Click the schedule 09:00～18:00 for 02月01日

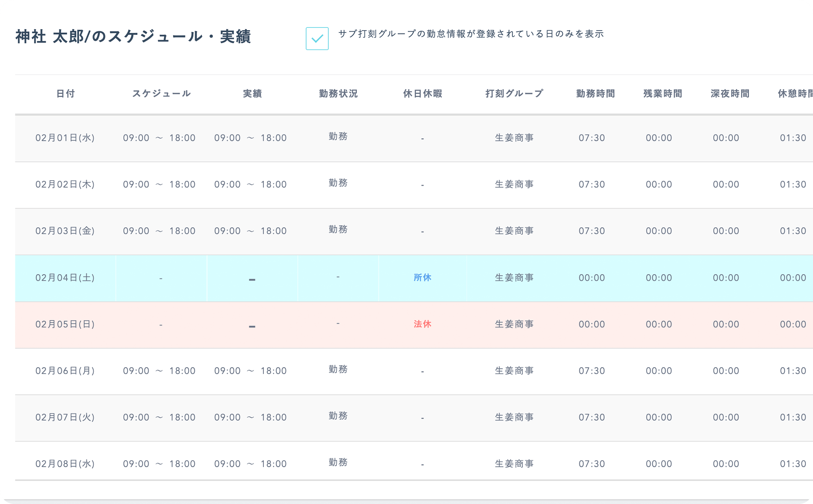(159, 138)
